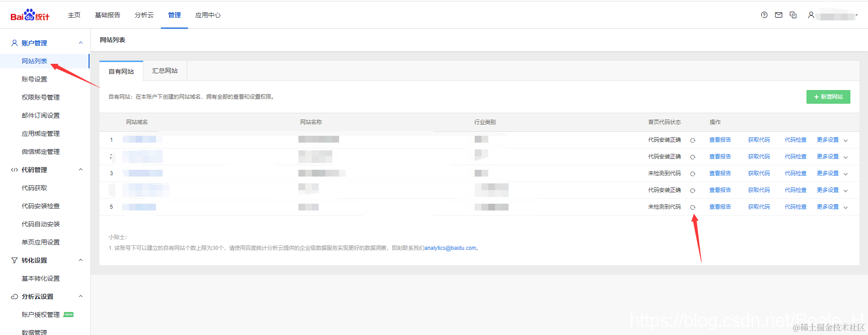Switch to the 自有网站 tab
The width and height of the screenshot is (868, 335).
(x=121, y=72)
